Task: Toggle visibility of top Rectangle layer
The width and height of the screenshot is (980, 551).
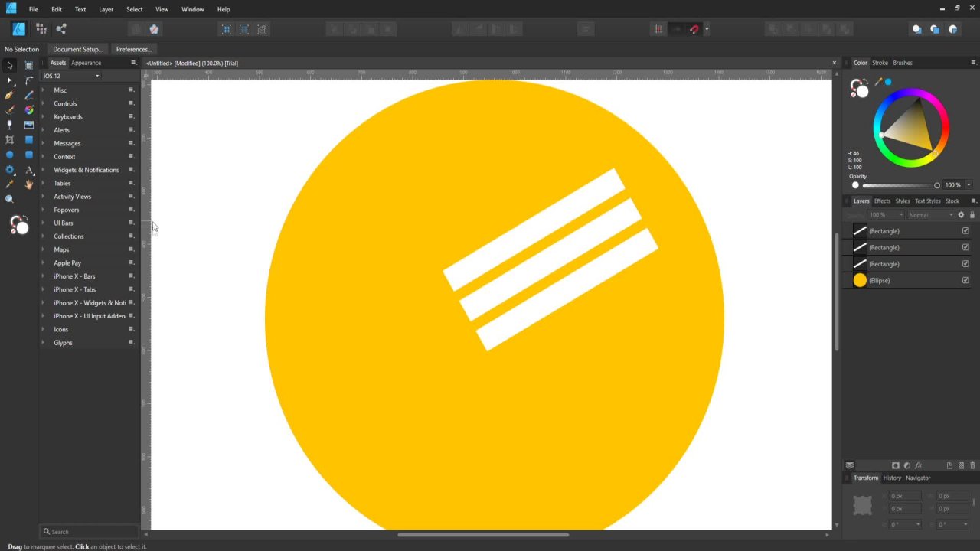Action: click(965, 231)
